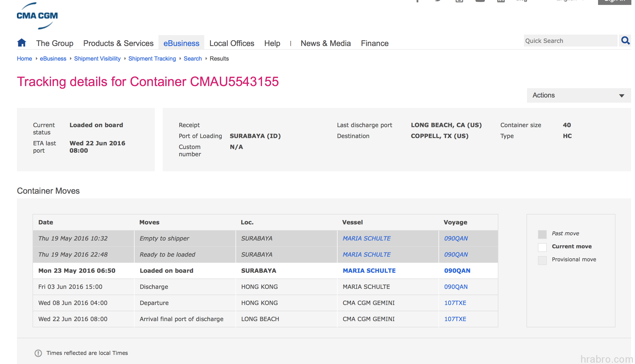Click the Shipment Tracking breadcrumb link
Image resolution: width=635 pixels, height=364 pixels.
[x=152, y=58]
